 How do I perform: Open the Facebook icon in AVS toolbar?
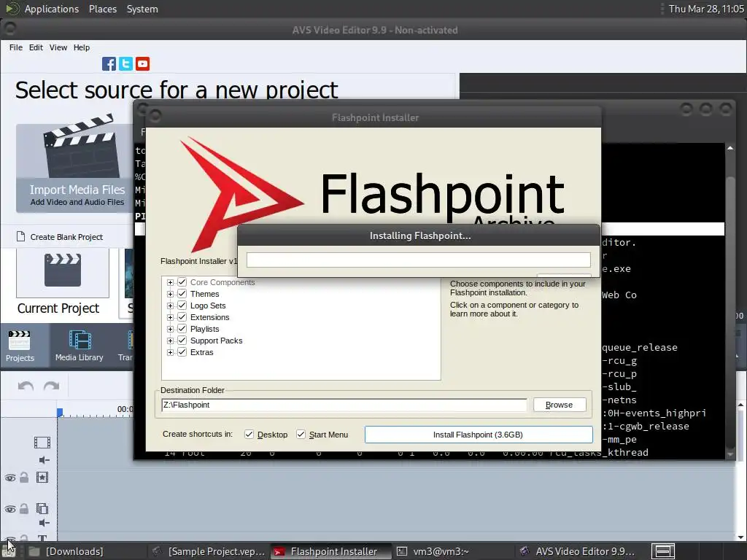[109, 64]
